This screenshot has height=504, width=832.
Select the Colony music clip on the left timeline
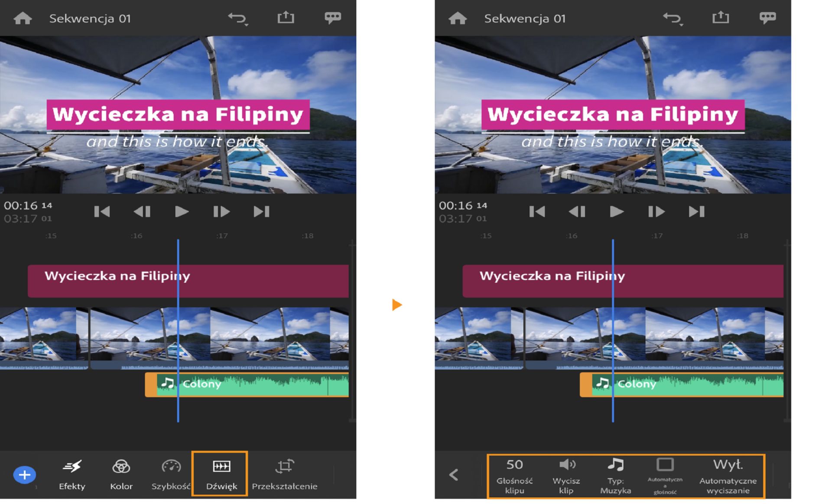[x=247, y=384]
